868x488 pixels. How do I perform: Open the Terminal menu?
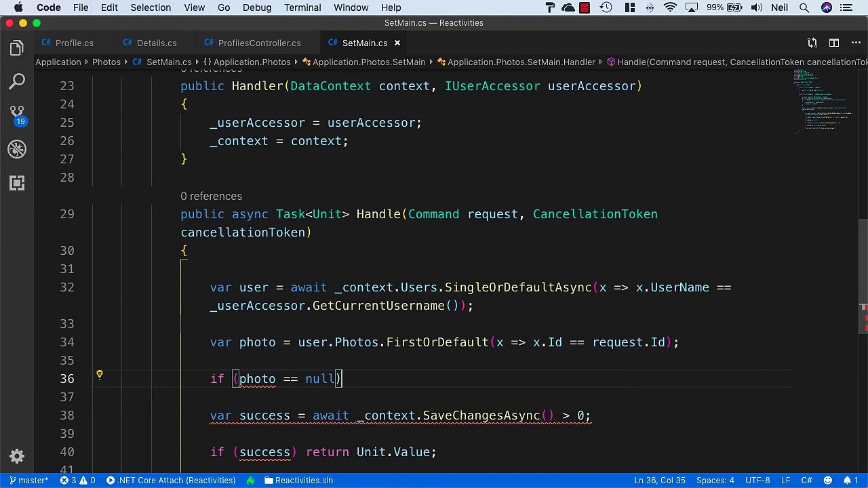click(x=302, y=7)
